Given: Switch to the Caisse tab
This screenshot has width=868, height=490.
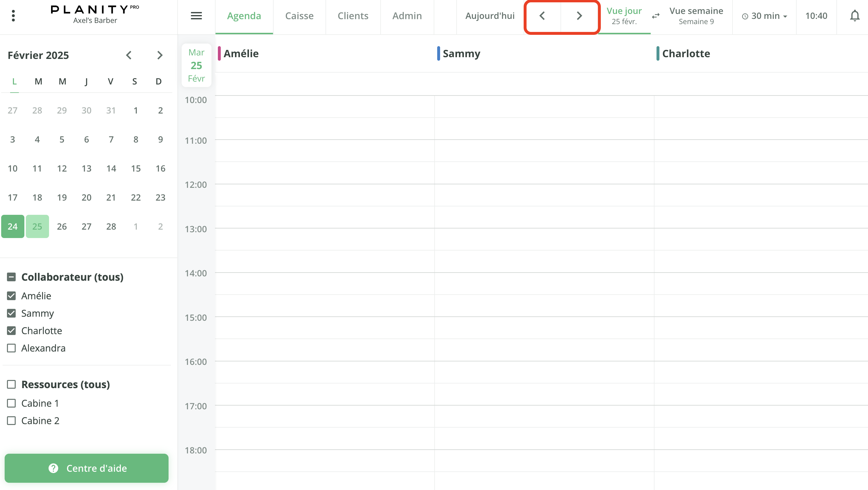Looking at the screenshot, I should coord(299,16).
